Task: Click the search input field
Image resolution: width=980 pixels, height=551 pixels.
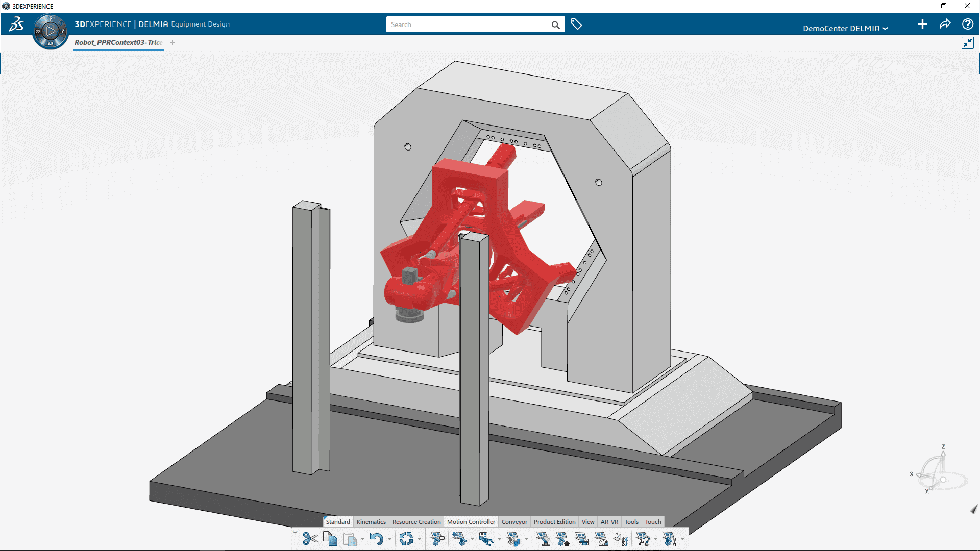Action: pos(471,24)
